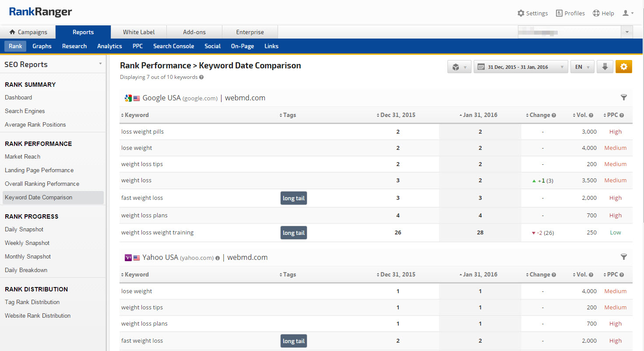Click the filter funnel icon for Google USA
This screenshot has width=644, height=351.
(x=624, y=98)
